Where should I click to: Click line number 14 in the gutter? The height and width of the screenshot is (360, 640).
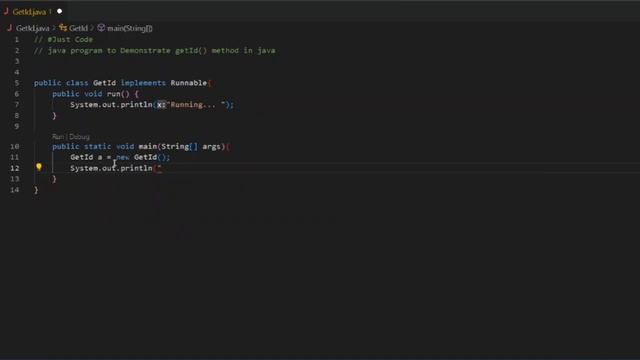click(x=15, y=190)
